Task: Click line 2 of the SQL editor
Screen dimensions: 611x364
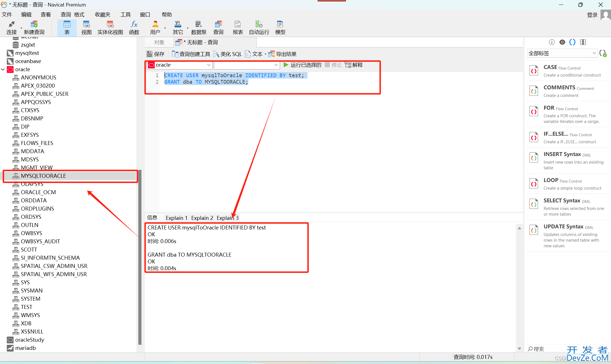Action: (206, 82)
